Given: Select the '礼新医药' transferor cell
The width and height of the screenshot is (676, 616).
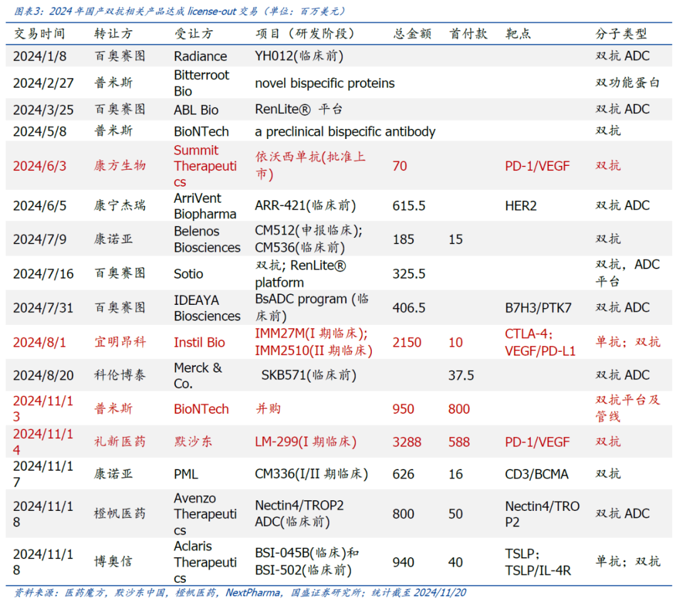Looking at the screenshot, I should [120, 441].
